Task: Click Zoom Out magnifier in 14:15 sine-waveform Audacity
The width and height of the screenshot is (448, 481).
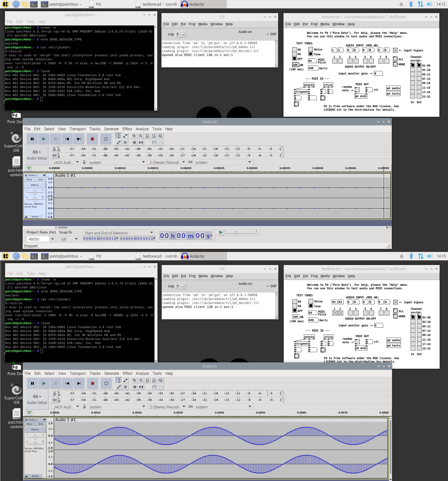Action: point(141,380)
